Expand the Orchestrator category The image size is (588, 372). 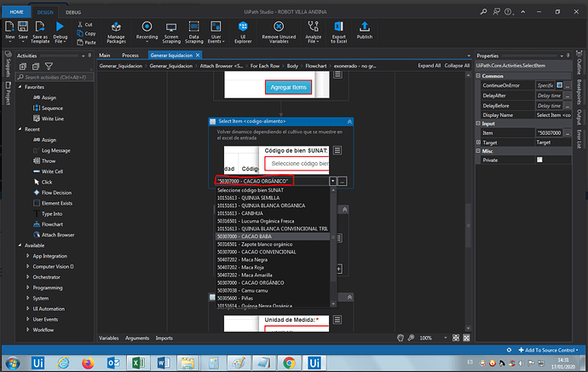pyautogui.click(x=27, y=276)
